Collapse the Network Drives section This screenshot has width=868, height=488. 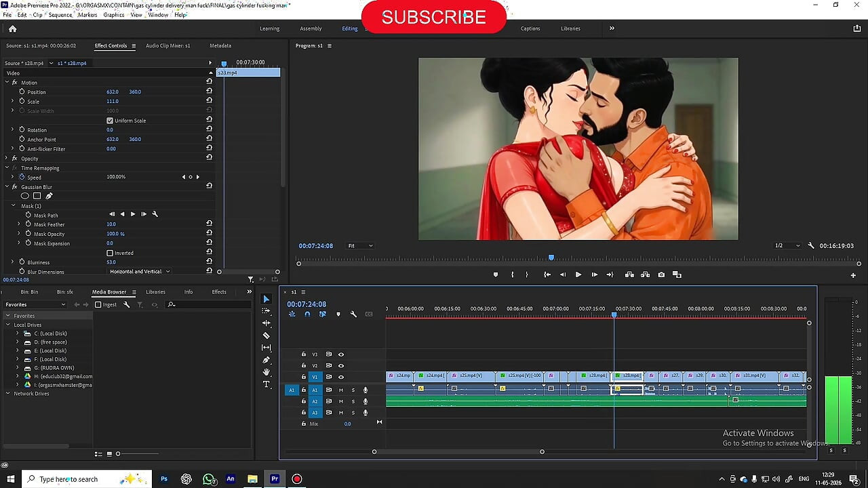(x=7, y=393)
